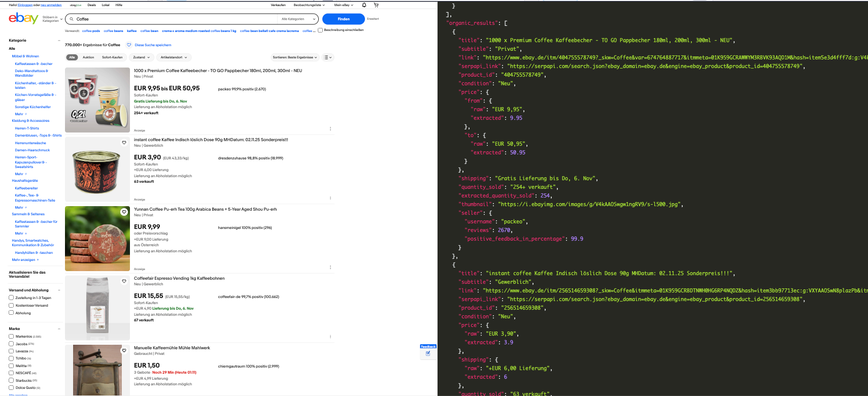
Task: Open 'Sortieren: Beste Ergebnisse' dropdown
Action: click(x=295, y=57)
